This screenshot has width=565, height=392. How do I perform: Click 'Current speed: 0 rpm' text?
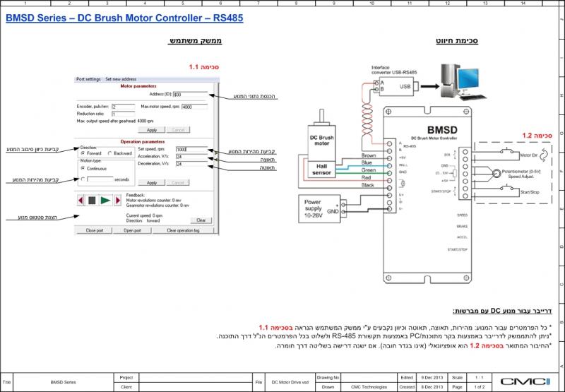144,215
